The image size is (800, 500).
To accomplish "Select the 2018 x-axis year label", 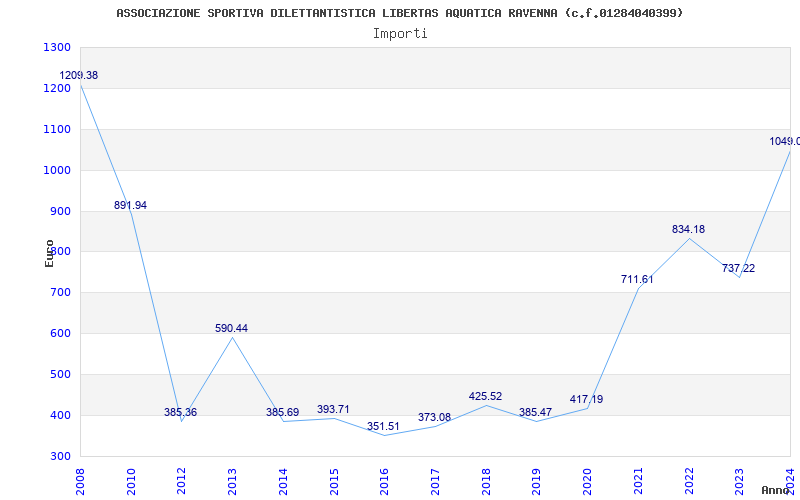I will [485, 479].
